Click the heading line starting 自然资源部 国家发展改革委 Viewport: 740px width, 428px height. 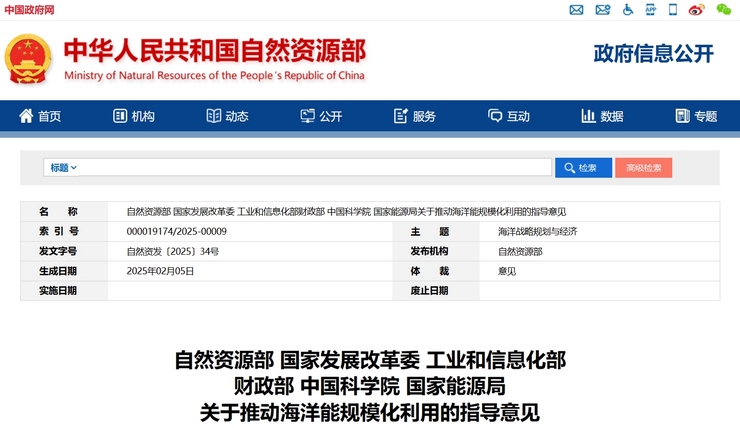tap(370, 360)
